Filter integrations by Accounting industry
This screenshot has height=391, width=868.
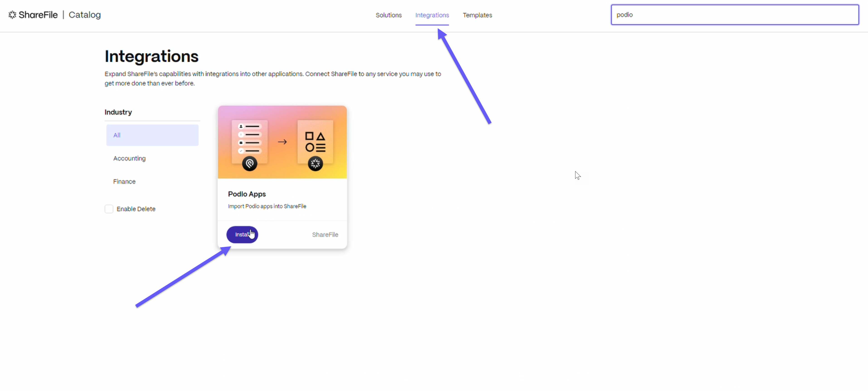(129, 158)
